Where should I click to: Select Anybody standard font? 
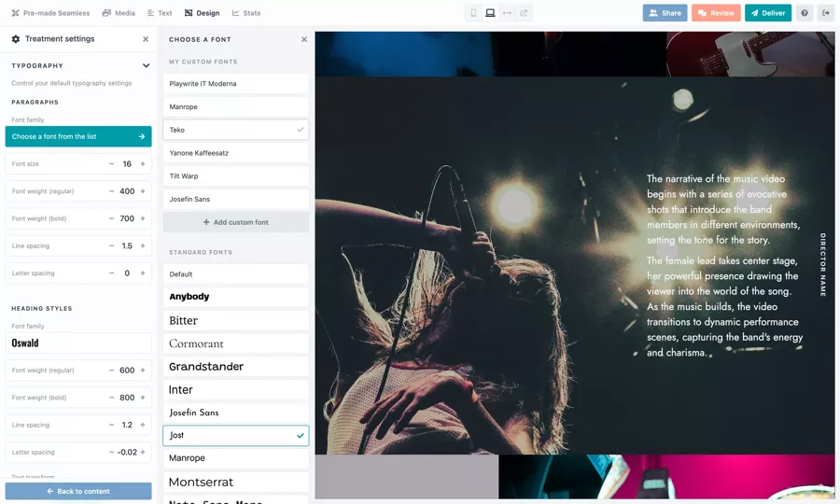click(x=236, y=297)
